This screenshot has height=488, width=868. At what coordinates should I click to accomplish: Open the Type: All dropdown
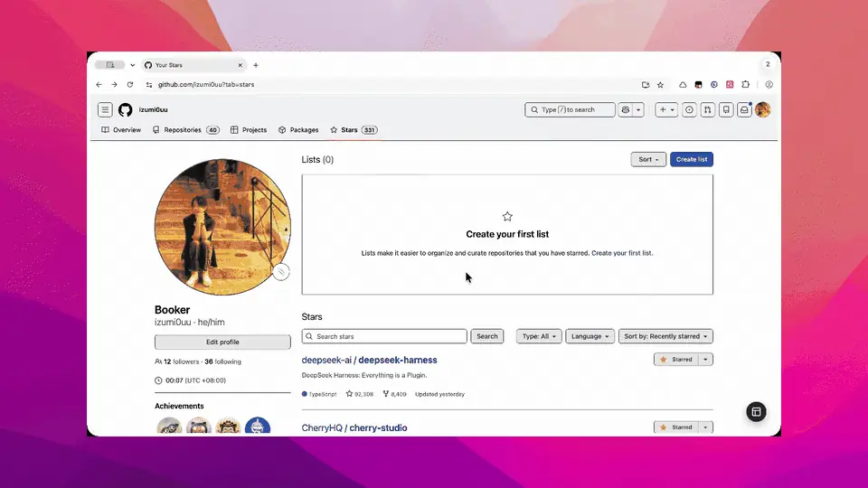pos(539,336)
